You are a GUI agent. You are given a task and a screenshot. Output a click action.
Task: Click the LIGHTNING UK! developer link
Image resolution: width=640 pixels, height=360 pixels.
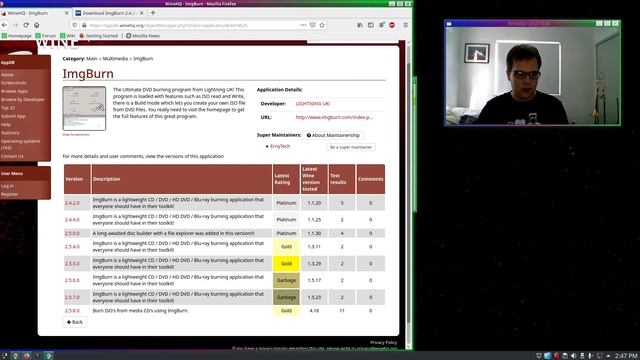tap(313, 104)
